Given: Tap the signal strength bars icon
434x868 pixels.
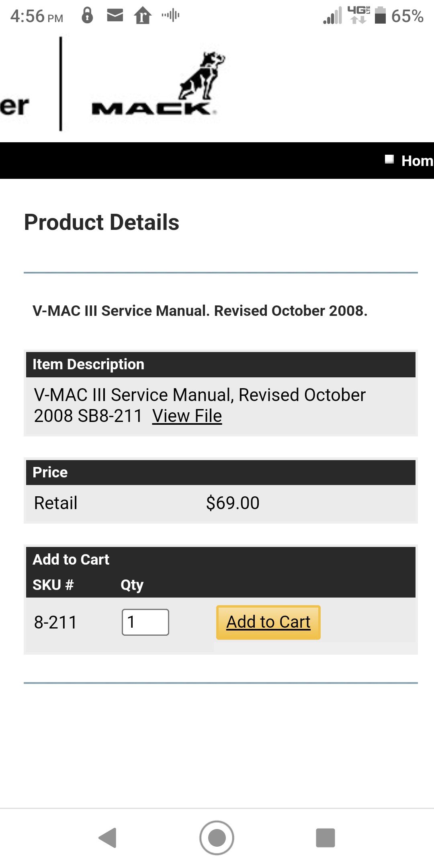Looking at the screenshot, I should click(x=333, y=15).
